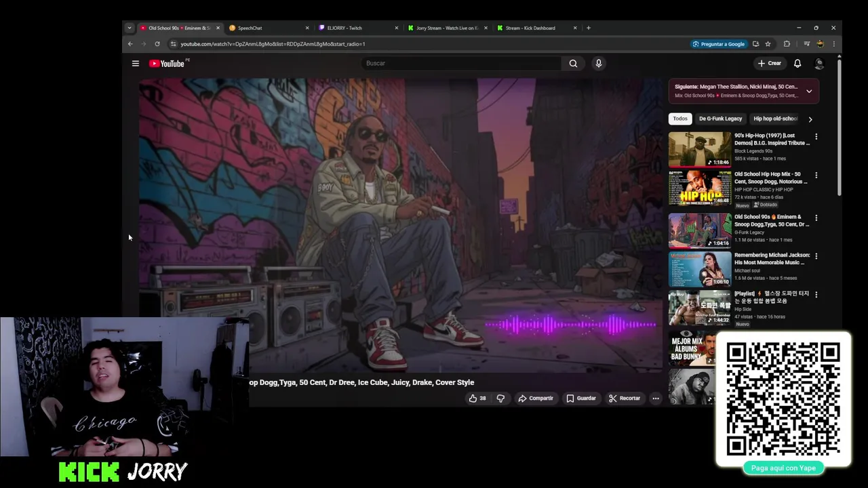This screenshot has width=868, height=488.
Task: Click the install or cast icon in address bar
Action: tap(755, 44)
